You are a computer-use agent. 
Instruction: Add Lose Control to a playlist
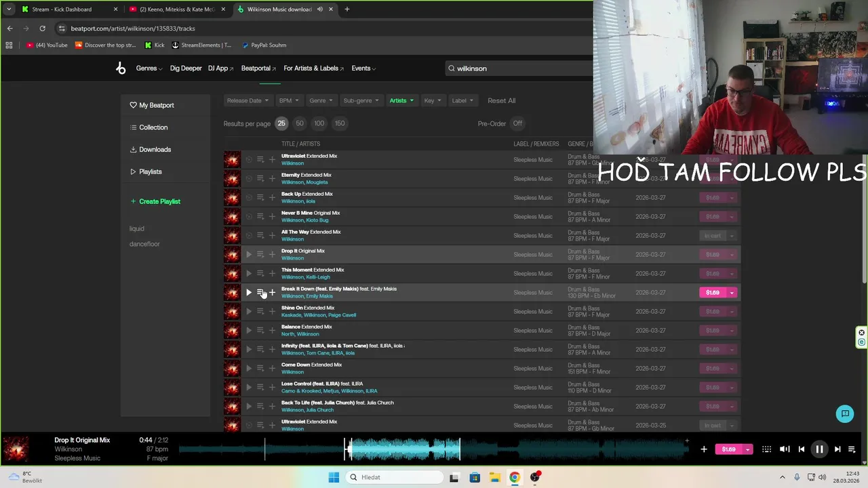coord(272,388)
